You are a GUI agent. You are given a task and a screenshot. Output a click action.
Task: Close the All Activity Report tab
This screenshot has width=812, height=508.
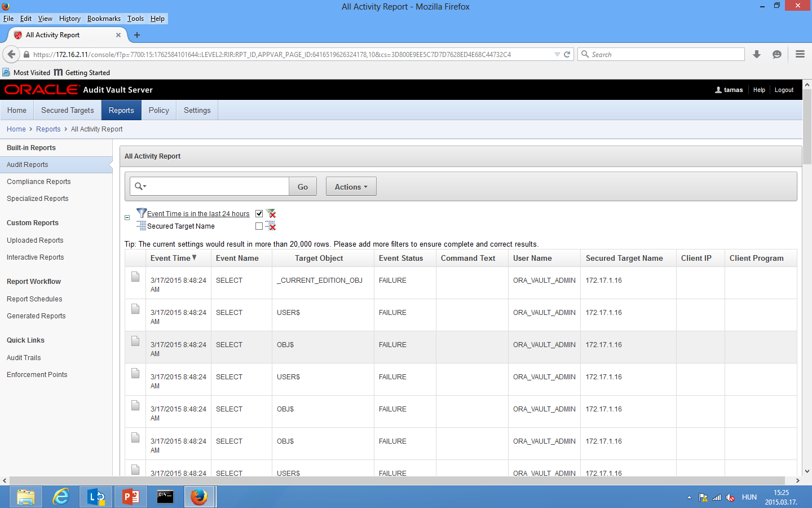[118, 35]
